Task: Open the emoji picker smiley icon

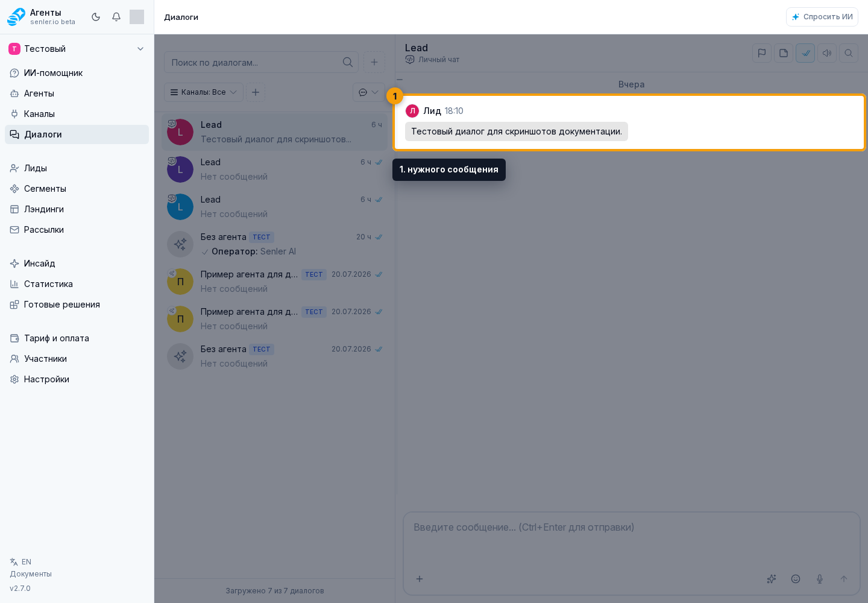Action: [796, 579]
